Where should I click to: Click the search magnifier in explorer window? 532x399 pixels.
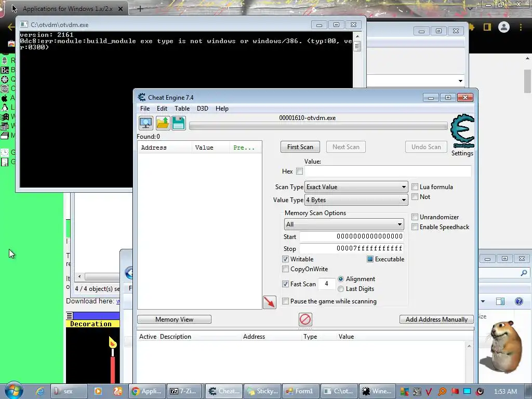pyautogui.click(x=524, y=272)
